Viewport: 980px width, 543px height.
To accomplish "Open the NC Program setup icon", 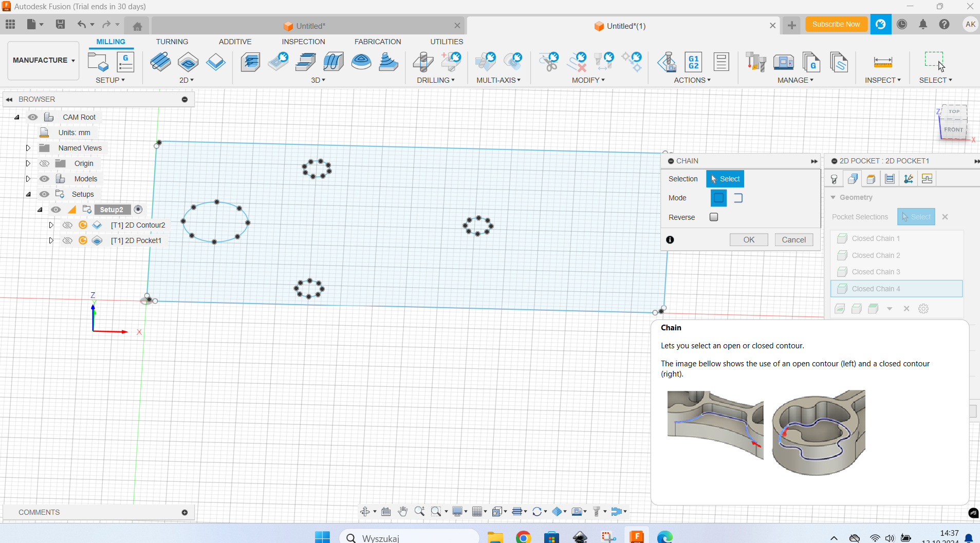I will click(125, 62).
